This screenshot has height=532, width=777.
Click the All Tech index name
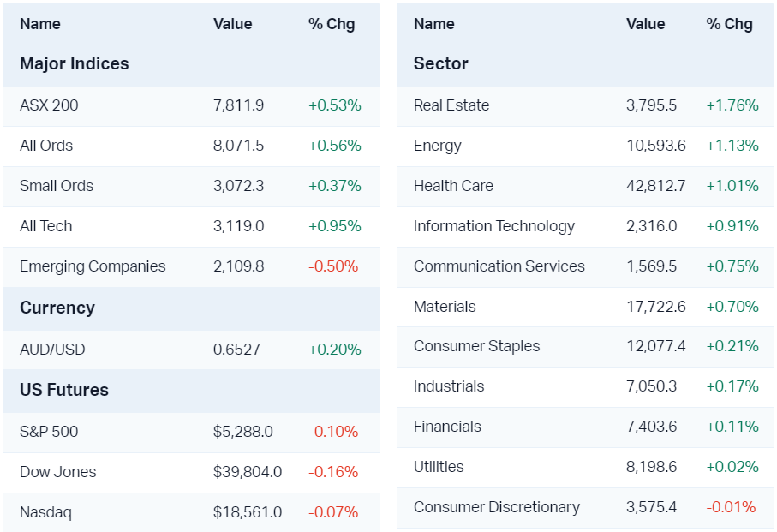pyautogui.click(x=46, y=226)
